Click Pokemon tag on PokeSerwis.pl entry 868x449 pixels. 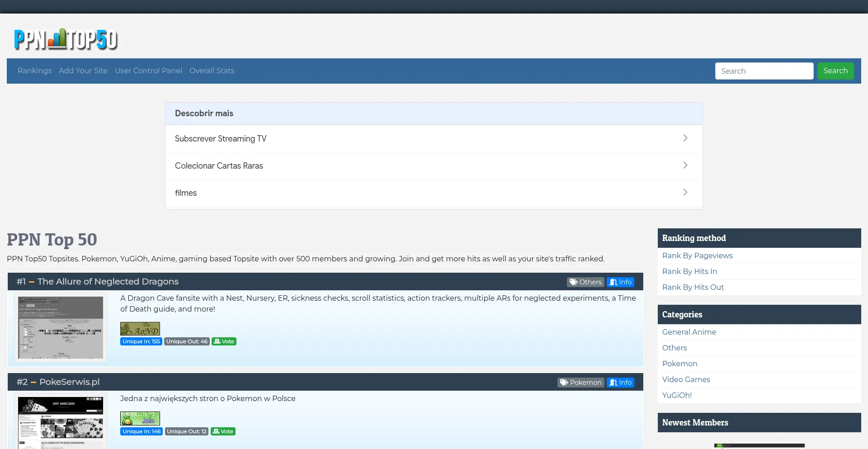[581, 383]
